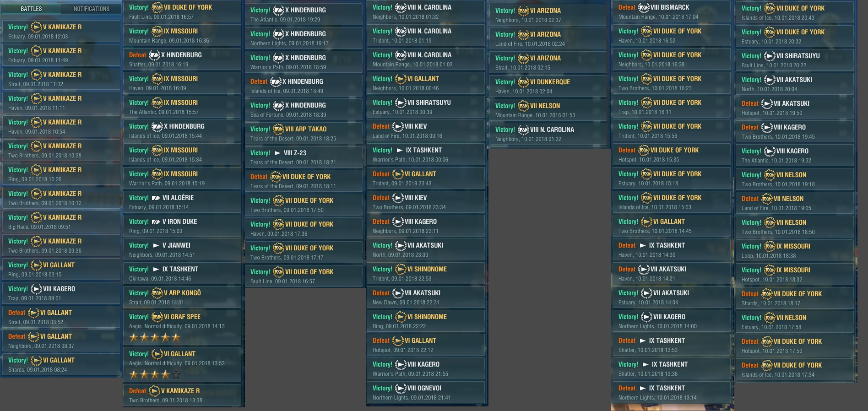
Task: Select 'Trident, 10.01.2018 01:19' N. Carolina entry
Action: (425, 36)
